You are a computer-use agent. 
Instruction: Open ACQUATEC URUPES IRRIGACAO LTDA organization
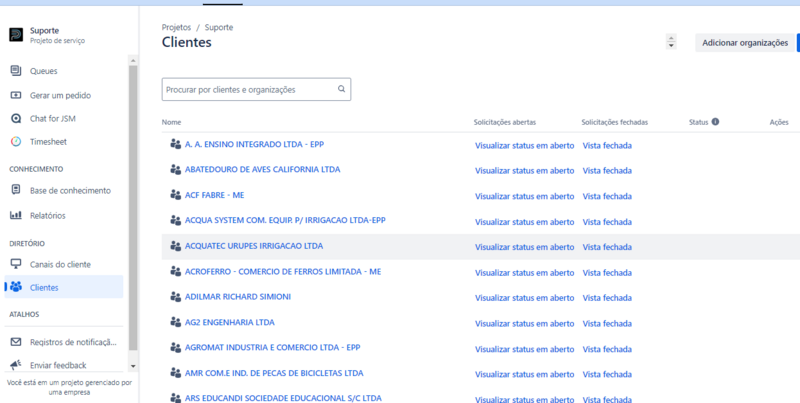[254, 246]
